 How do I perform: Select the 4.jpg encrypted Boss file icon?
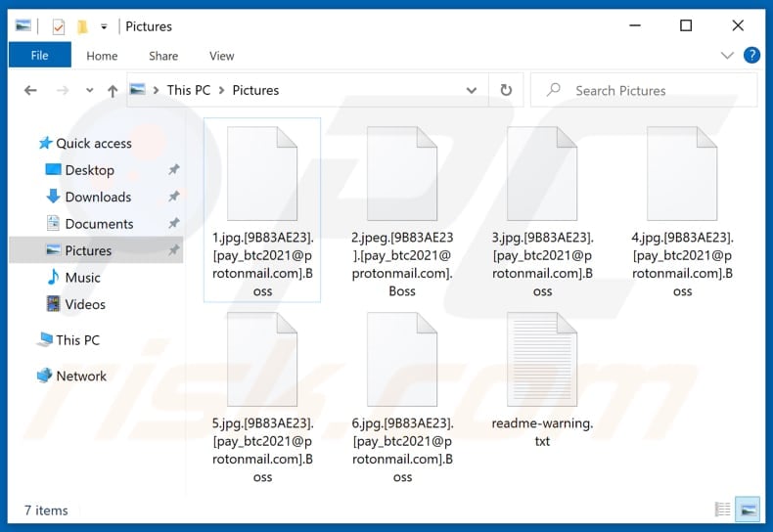682,173
